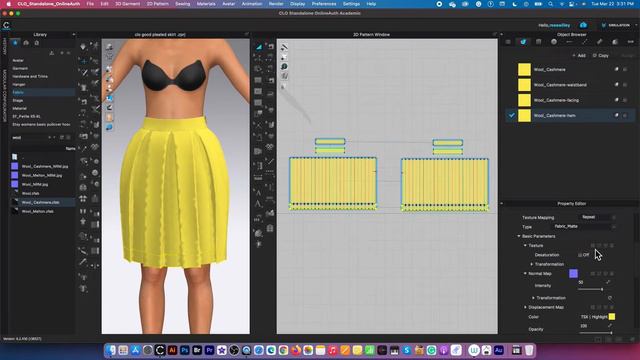Image resolution: width=640 pixels, height=360 pixels.
Task: Click the cloud icon next to username
Action: (x=583, y=25)
